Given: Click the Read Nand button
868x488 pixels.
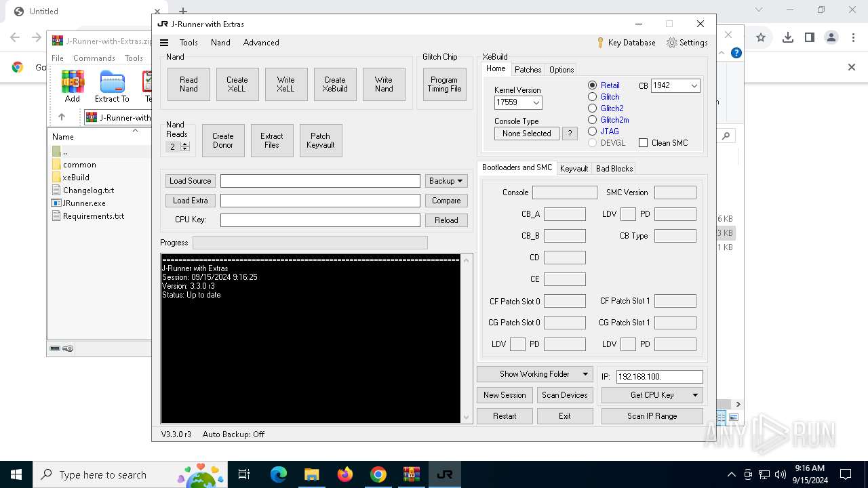Looking at the screenshot, I should tap(189, 85).
